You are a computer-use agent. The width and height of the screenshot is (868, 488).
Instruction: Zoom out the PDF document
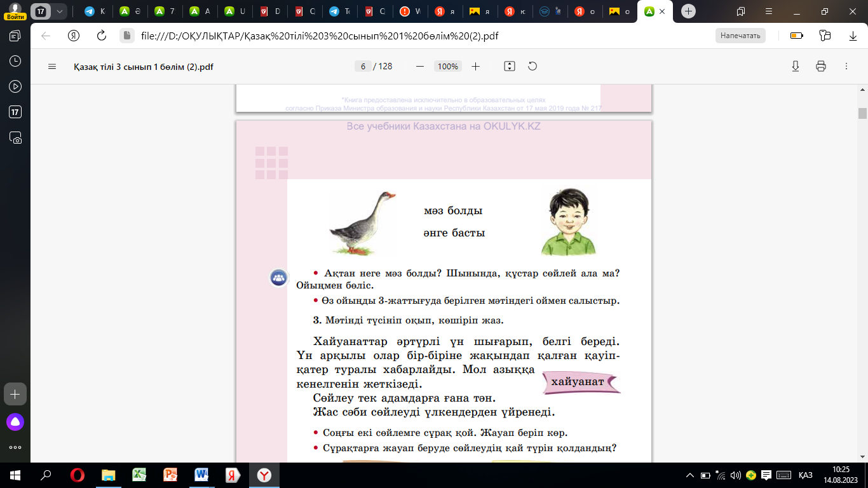pos(419,66)
